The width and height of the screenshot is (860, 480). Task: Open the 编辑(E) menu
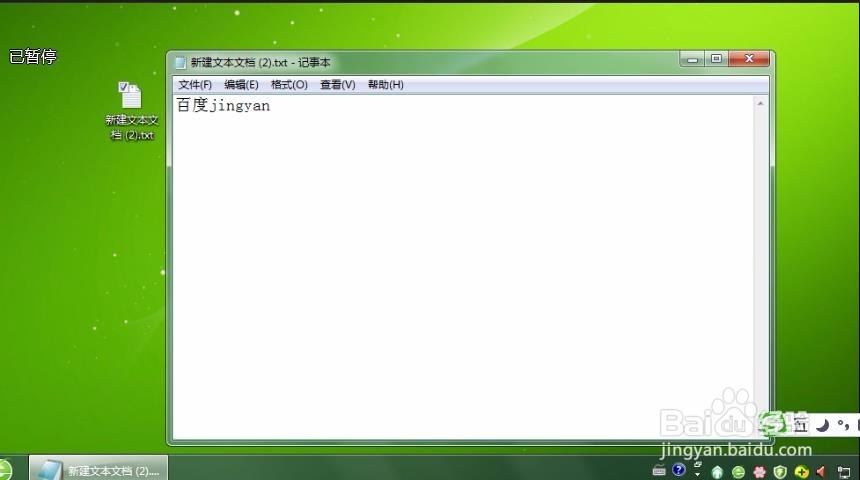point(241,84)
